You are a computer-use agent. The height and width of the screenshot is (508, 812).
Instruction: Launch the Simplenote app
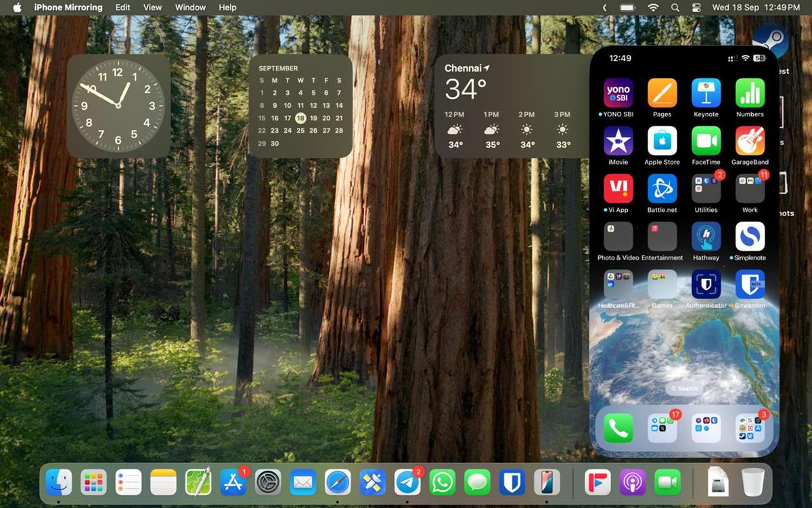point(750,237)
